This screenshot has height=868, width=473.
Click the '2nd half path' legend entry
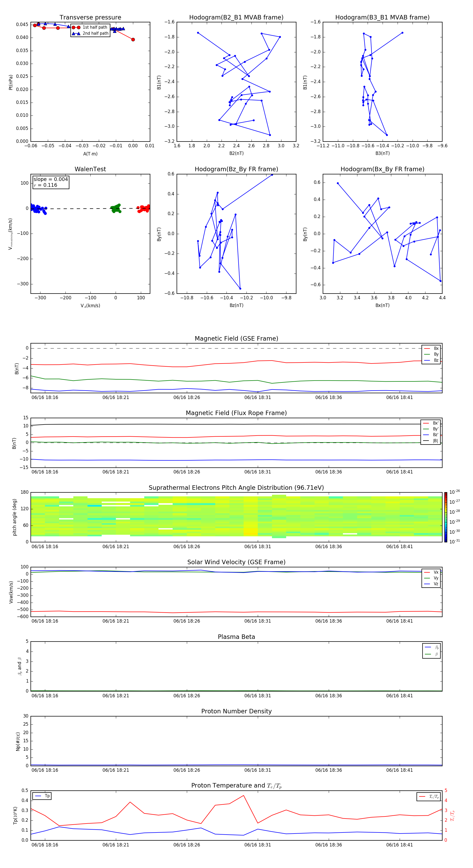point(90,33)
